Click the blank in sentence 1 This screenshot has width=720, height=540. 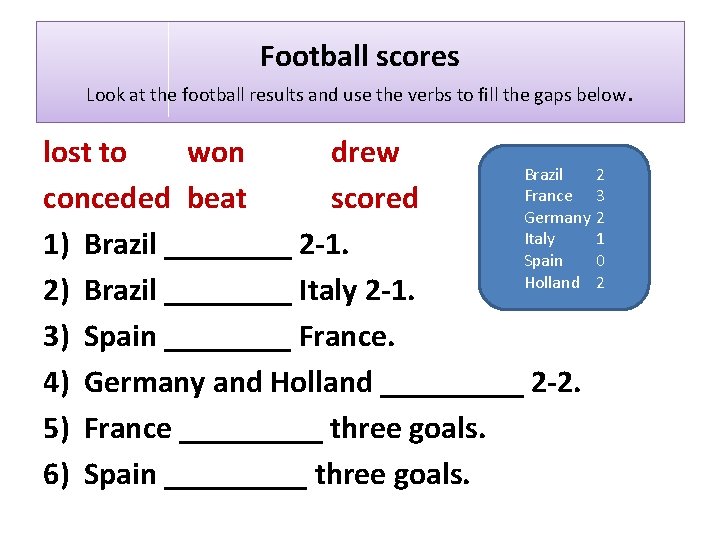(x=228, y=246)
